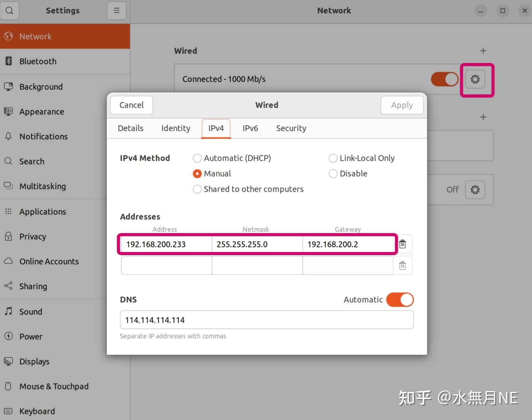Open wired connection settings via gear icon
Image resolution: width=532 pixels, height=420 pixels.
pos(475,79)
